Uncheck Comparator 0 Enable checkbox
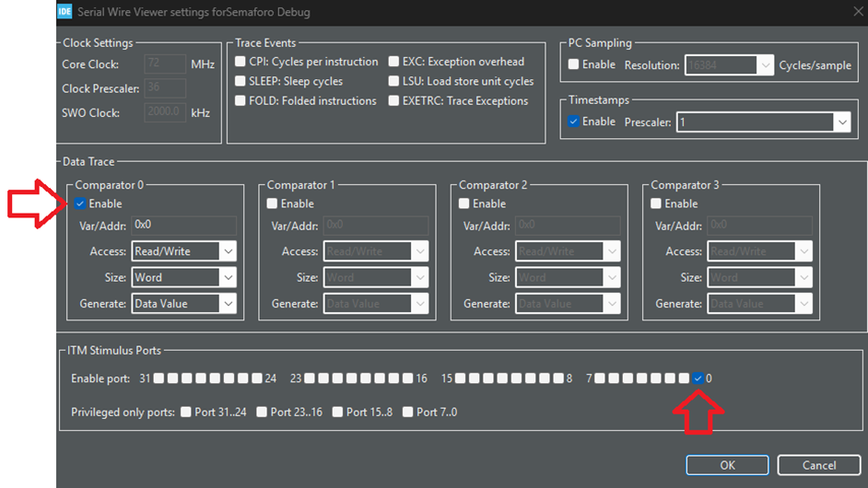868x488 pixels. pos(80,203)
